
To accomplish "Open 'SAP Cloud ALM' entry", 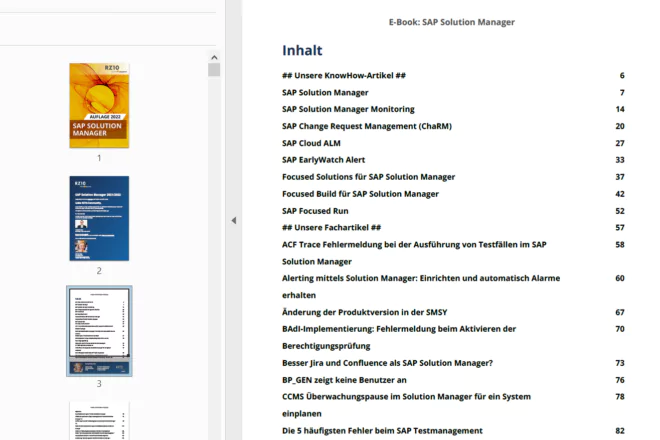I will click(x=311, y=143).
